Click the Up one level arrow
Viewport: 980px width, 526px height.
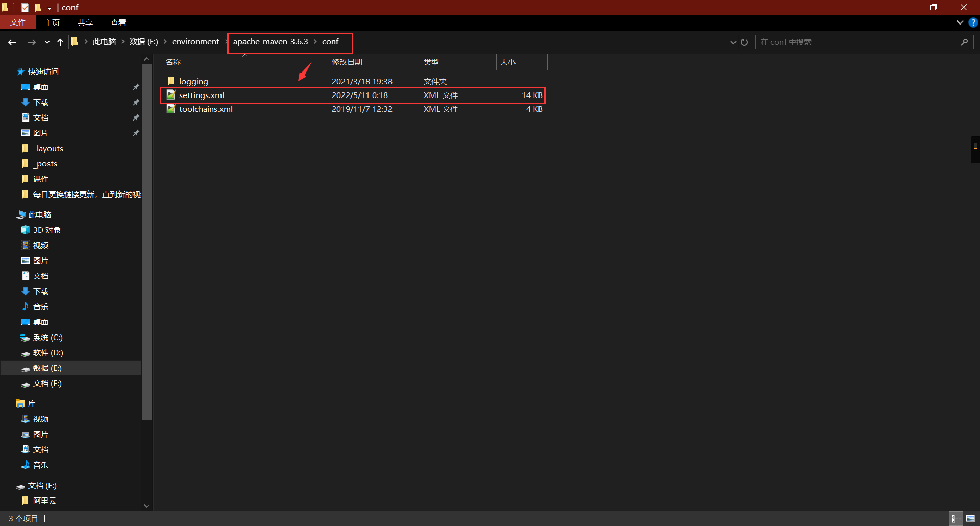click(60, 42)
